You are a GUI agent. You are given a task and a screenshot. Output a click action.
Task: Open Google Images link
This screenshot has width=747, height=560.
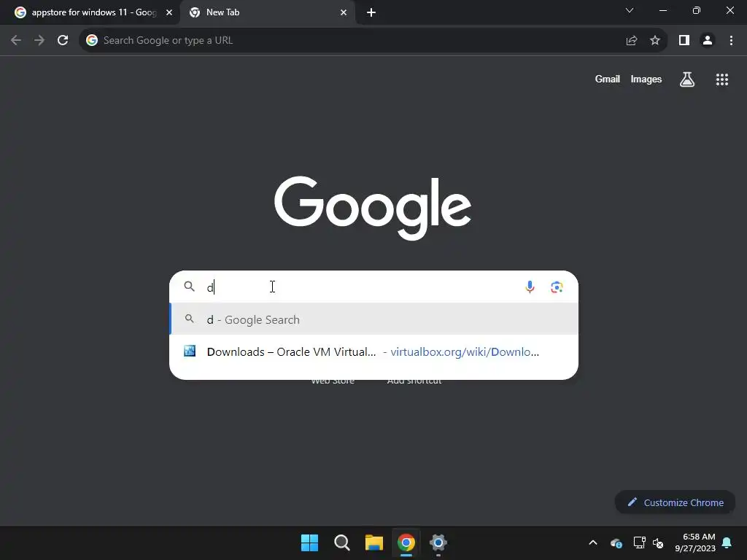coord(646,79)
